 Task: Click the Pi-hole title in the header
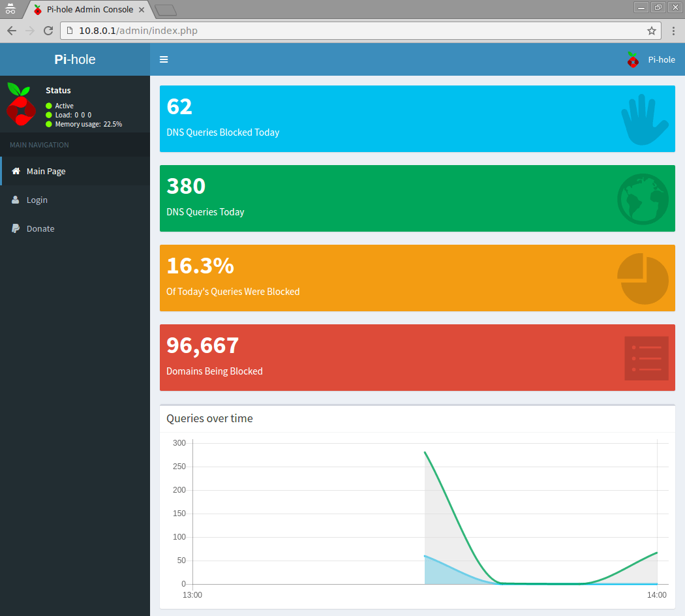pyautogui.click(x=74, y=59)
